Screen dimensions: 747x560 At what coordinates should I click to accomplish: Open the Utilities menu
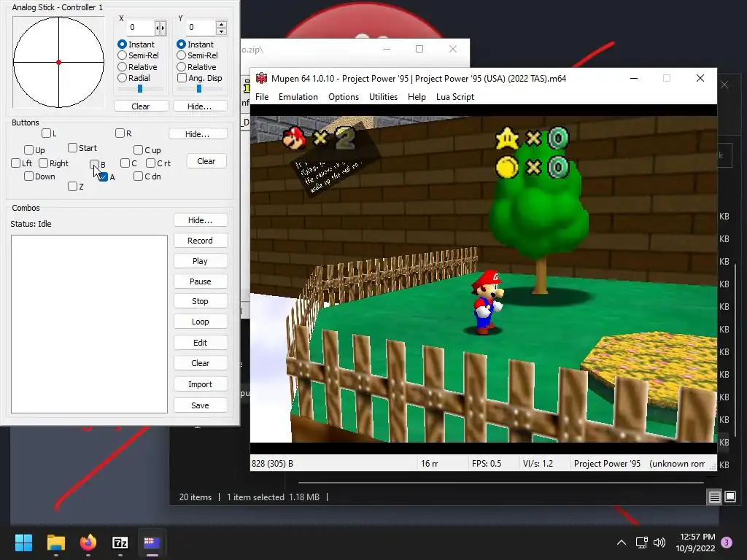tap(383, 97)
